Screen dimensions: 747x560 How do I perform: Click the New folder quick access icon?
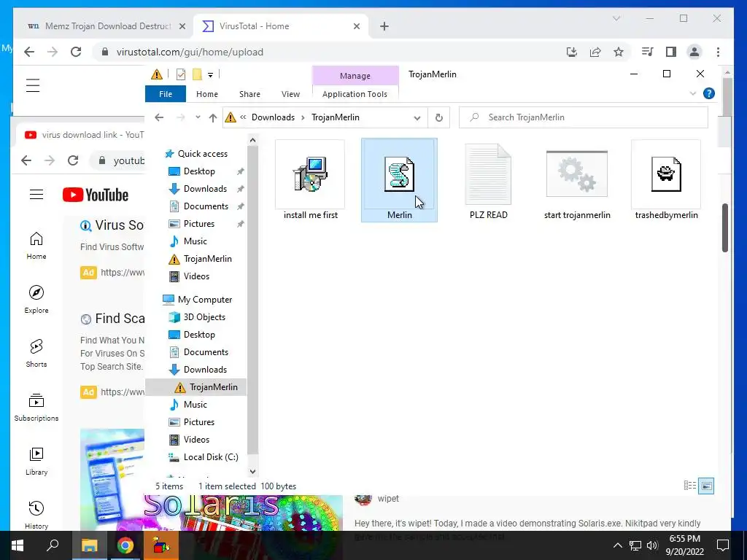pyautogui.click(x=197, y=74)
